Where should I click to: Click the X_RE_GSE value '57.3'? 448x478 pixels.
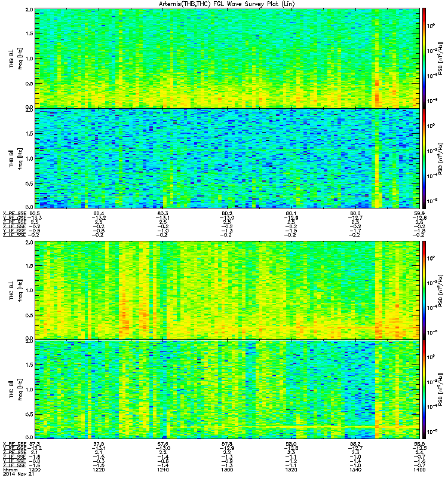35,444
